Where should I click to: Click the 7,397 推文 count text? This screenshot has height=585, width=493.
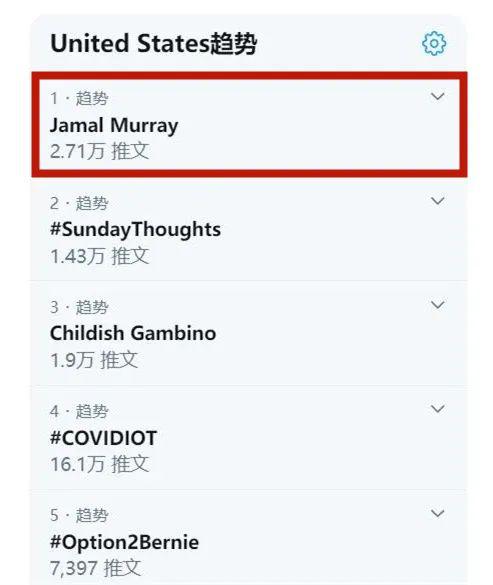coord(96,568)
